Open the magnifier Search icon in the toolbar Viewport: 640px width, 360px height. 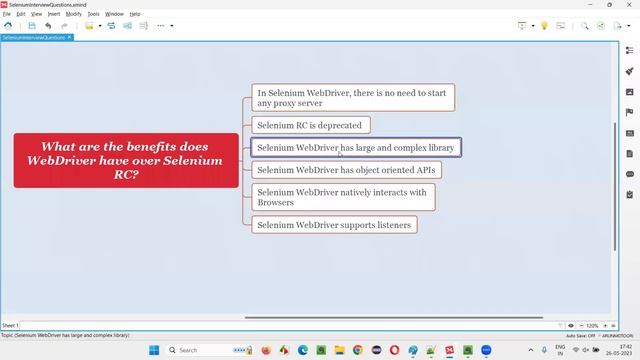[585, 26]
